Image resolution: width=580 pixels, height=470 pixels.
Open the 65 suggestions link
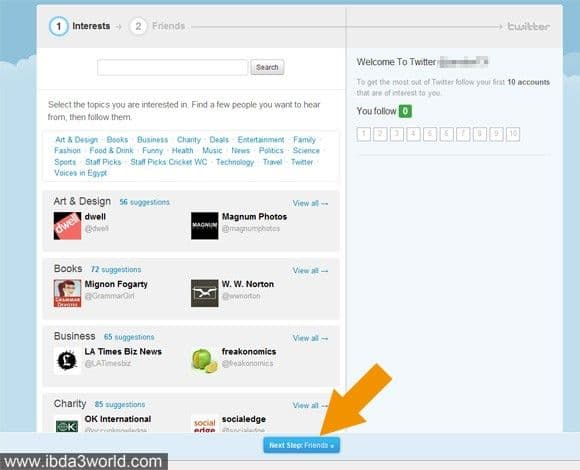(x=129, y=337)
